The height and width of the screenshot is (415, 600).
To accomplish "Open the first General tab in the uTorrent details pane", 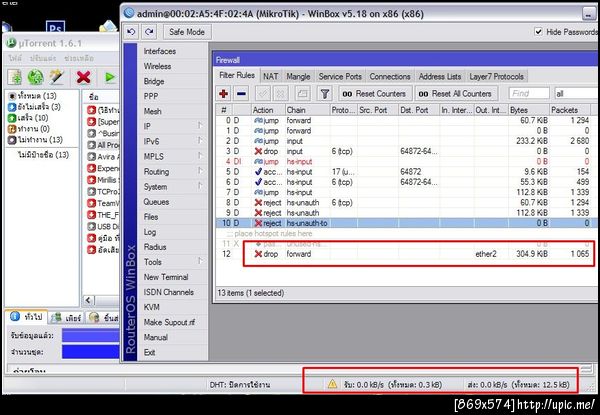I will (x=26, y=317).
